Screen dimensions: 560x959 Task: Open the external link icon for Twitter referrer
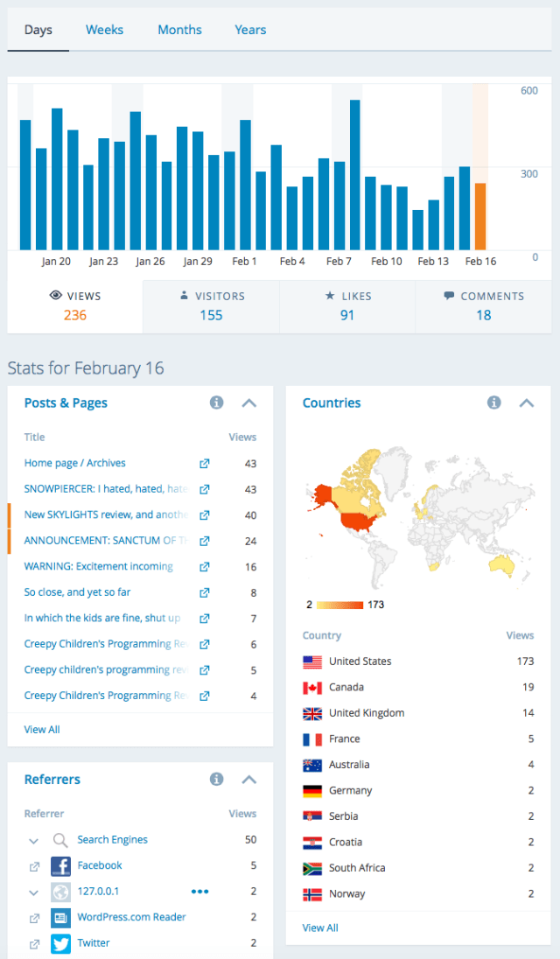click(x=34, y=944)
